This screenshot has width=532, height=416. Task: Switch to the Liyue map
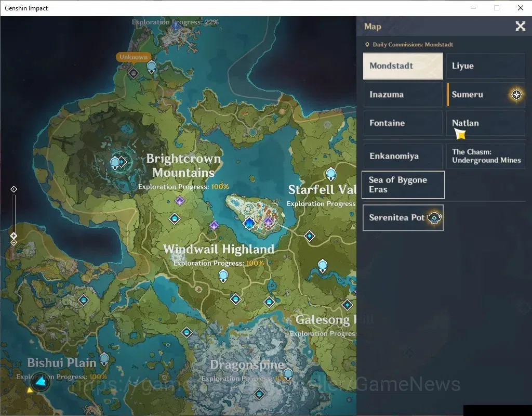click(x=486, y=66)
